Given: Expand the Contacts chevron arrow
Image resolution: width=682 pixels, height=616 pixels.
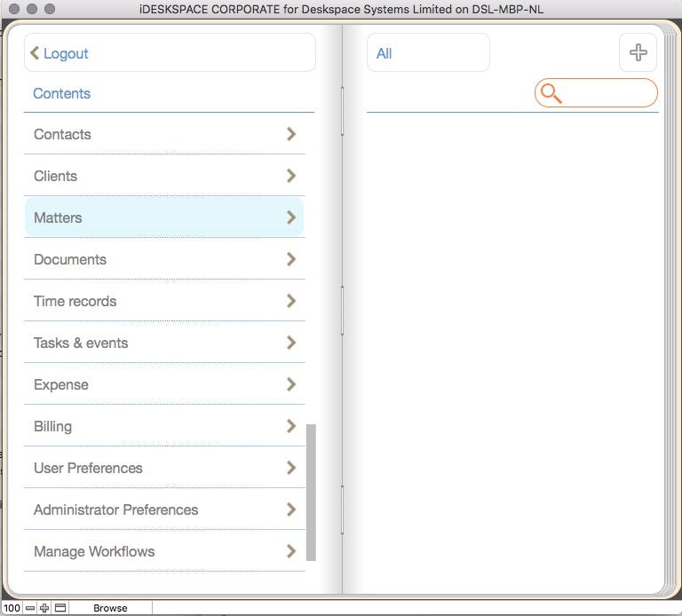Looking at the screenshot, I should point(291,134).
